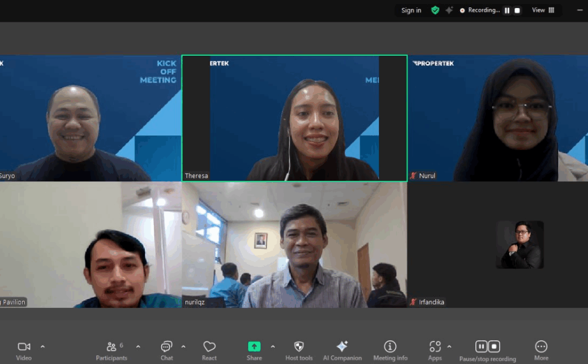Open the Chat panel
Image resolution: width=588 pixels, height=364 pixels.
[x=166, y=347]
